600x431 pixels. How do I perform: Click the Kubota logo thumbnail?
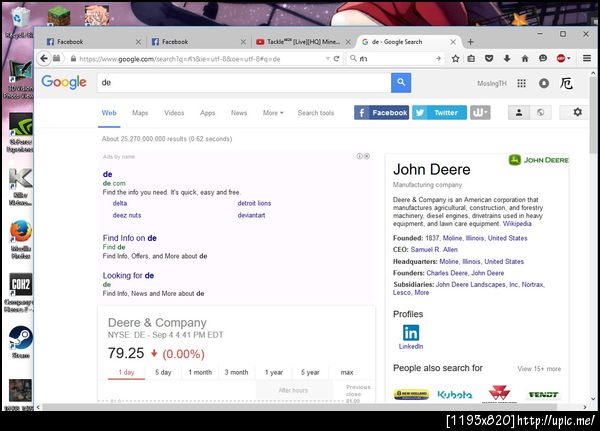pyautogui.click(x=455, y=394)
